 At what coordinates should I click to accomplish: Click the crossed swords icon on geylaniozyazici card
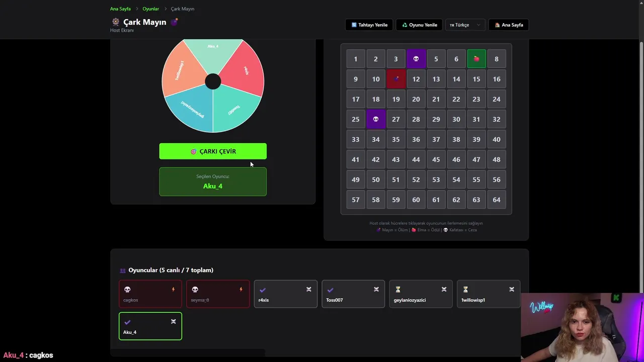coord(444,290)
